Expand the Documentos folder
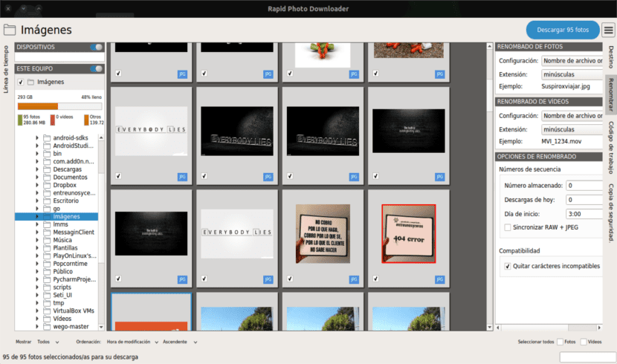The height and width of the screenshot is (364, 617). tap(37, 178)
